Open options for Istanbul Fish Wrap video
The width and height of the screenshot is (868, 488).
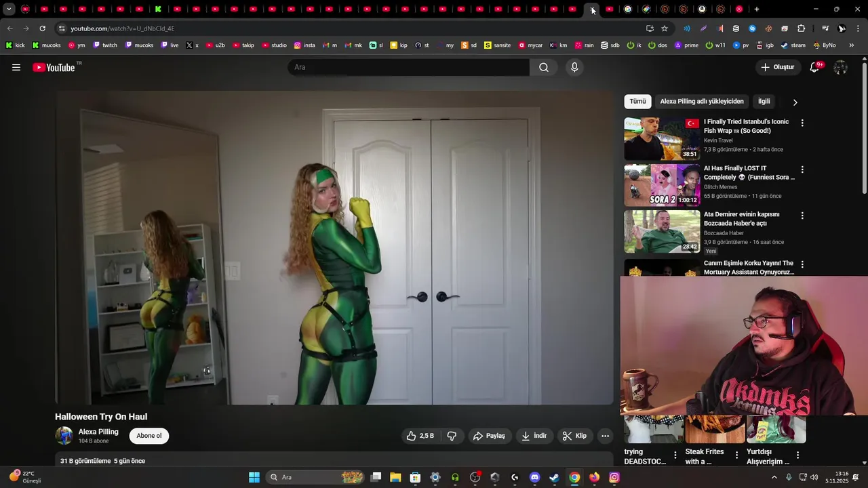802,123
